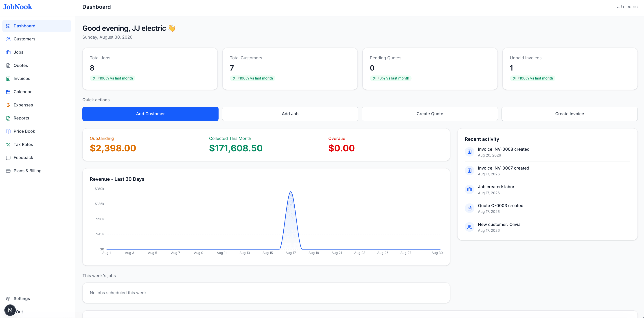
Task: Open the Invoice INV-0008 created activity
Action: (547, 152)
